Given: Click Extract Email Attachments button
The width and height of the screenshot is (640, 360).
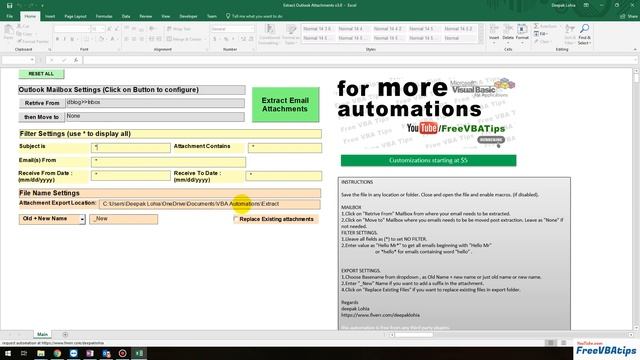Looking at the screenshot, I should coord(285,105).
